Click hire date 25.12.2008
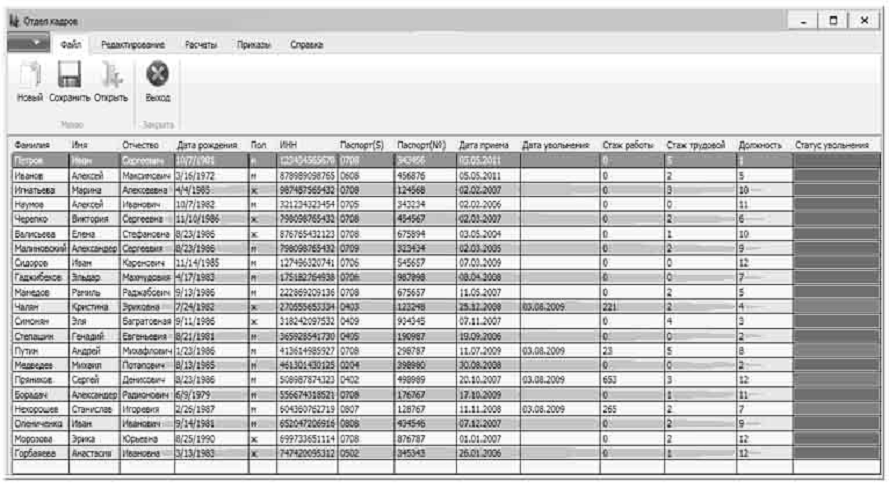Viewport: 889px width, 488px height. click(488, 307)
